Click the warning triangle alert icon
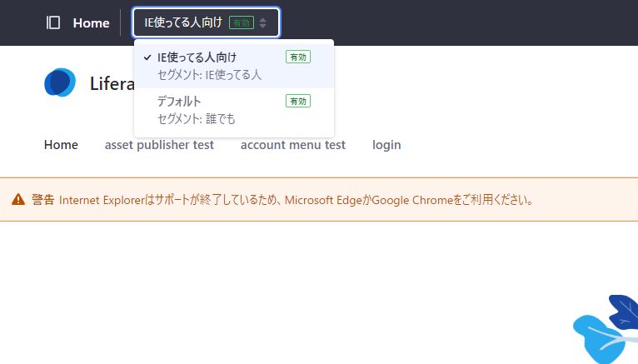 click(x=18, y=199)
